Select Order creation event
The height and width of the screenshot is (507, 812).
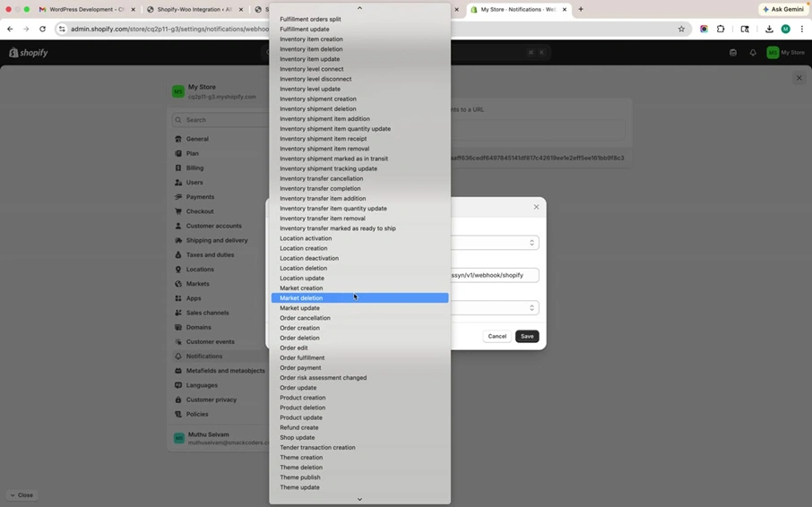pos(360,328)
